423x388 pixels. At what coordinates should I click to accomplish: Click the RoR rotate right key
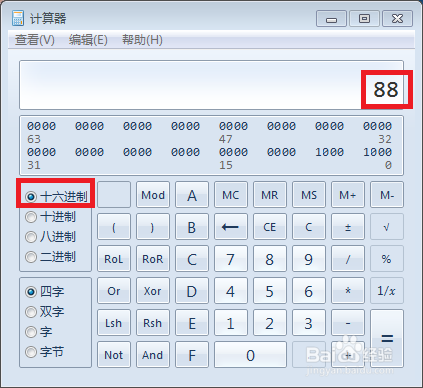153,259
